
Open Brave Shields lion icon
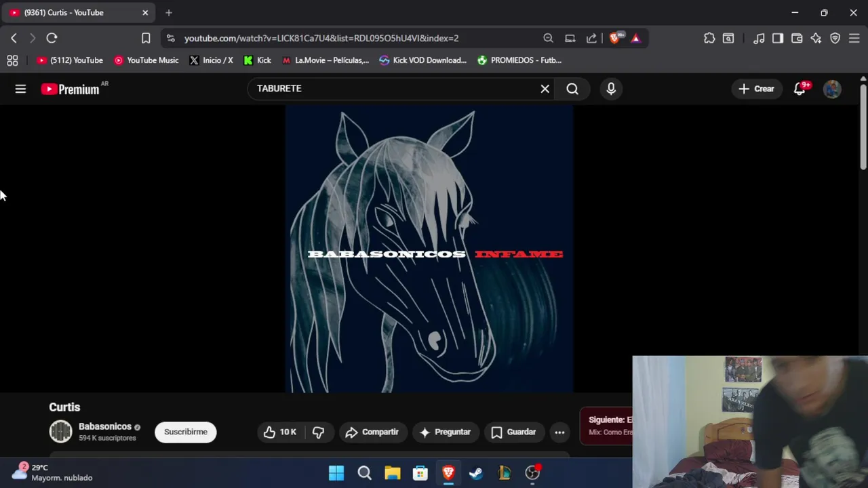click(615, 38)
